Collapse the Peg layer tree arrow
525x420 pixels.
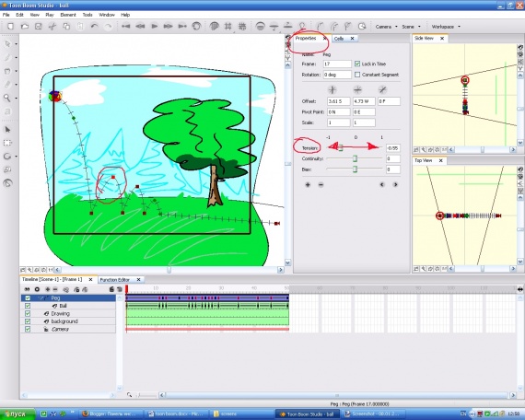tap(41, 297)
